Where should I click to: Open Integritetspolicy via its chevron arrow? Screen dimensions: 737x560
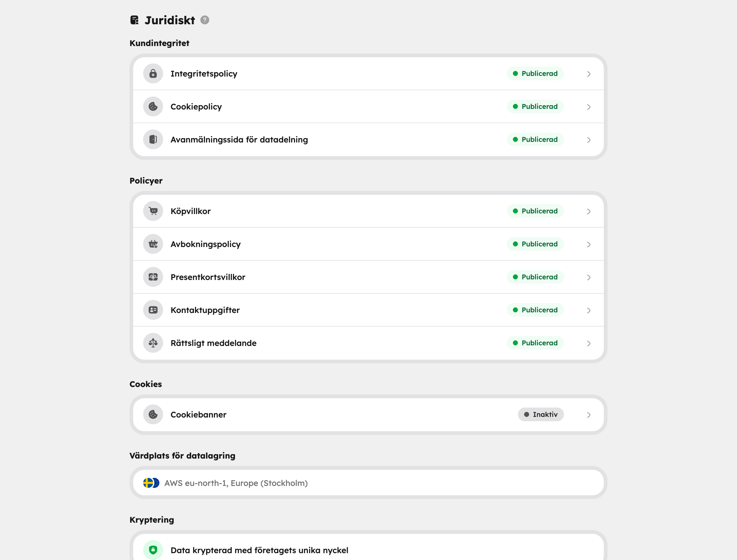click(589, 74)
